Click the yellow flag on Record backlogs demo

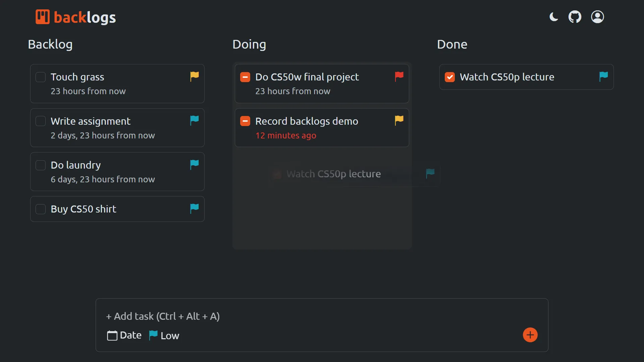click(x=399, y=121)
